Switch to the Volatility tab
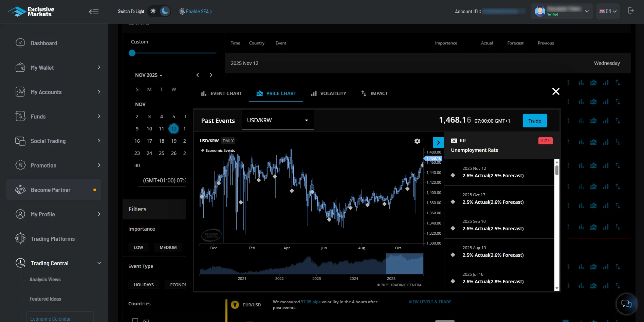644x322 pixels. pyautogui.click(x=329, y=93)
